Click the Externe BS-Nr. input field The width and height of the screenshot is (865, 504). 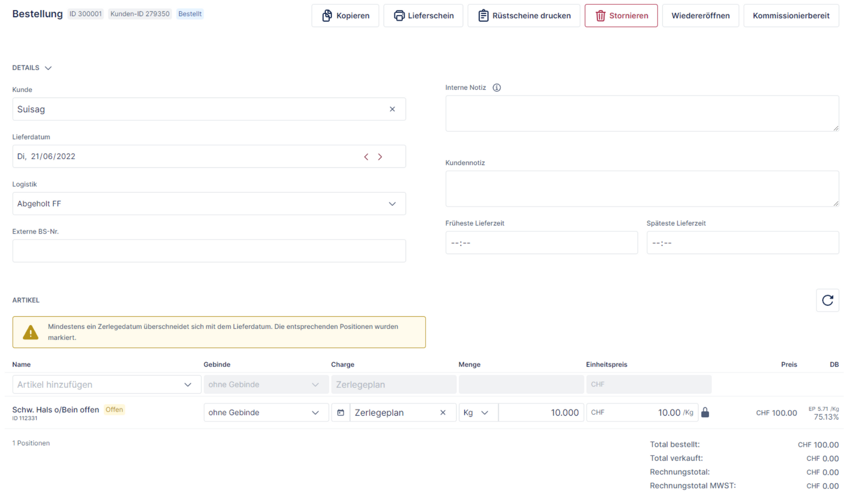[x=209, y=251]
